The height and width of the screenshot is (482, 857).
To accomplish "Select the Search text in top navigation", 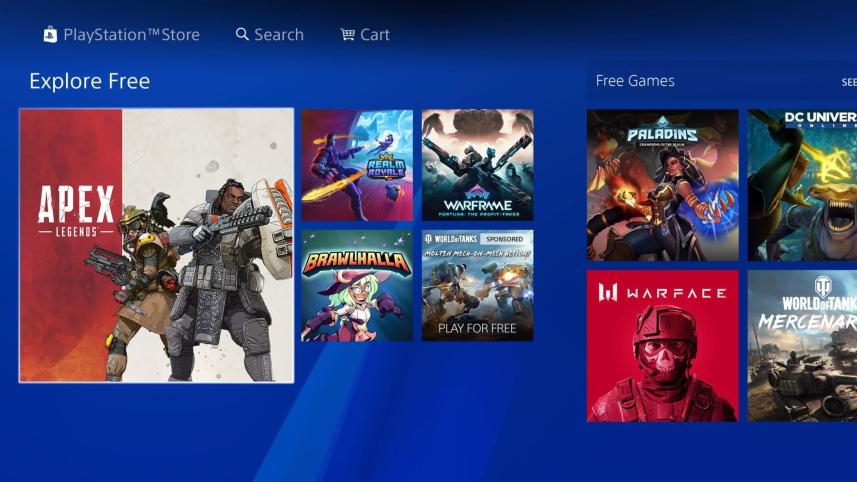I will pyautogui.click(x=278, y=35).
